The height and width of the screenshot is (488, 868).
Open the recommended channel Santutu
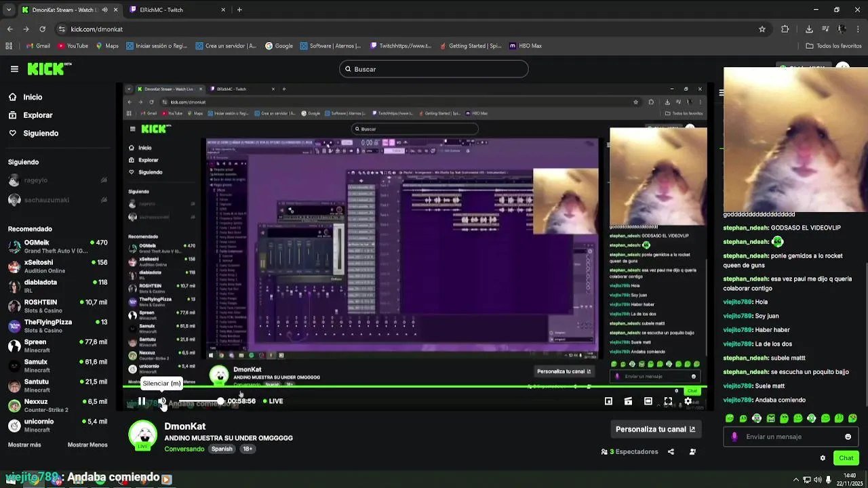pos(58,386)
